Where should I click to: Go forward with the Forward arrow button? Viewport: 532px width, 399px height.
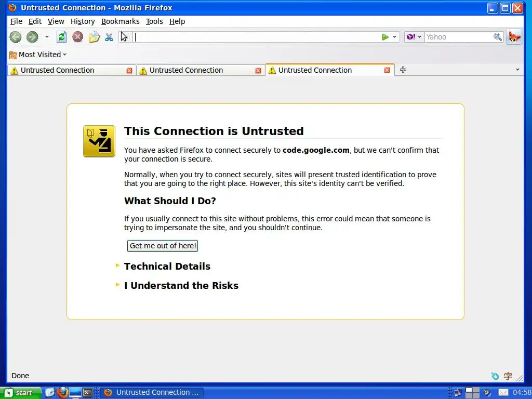pyautogui.click(x=33, y=37)
